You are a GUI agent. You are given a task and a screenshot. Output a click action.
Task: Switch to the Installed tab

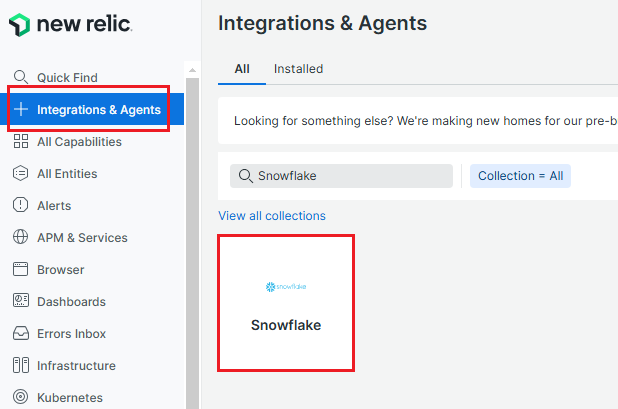click(298, 69)
